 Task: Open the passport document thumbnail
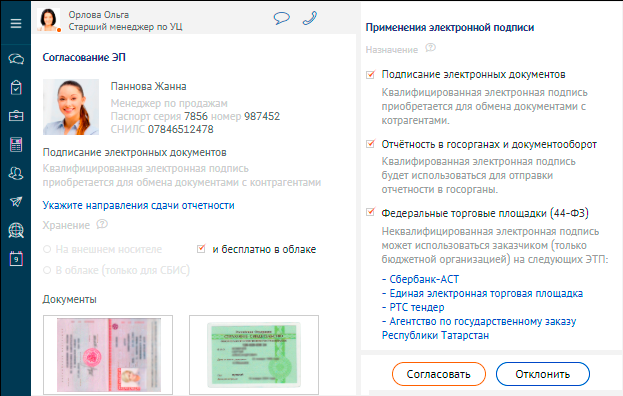[108, 355]
